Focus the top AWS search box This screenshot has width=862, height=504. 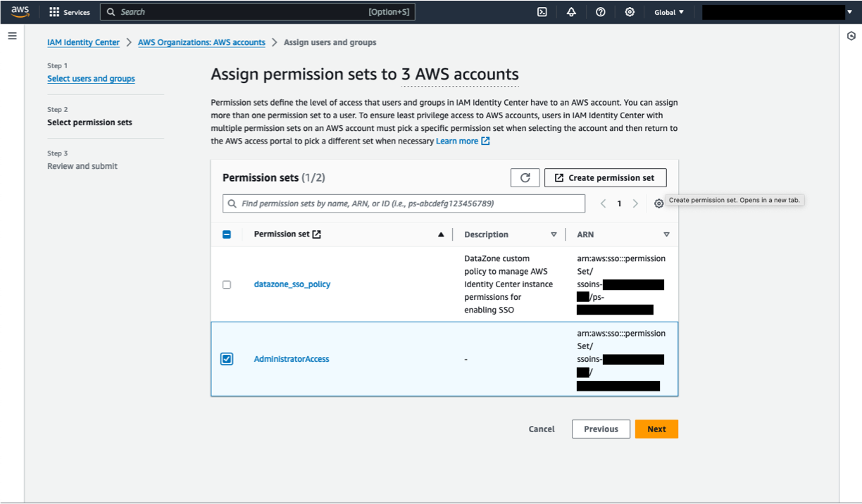click(257, 12)
